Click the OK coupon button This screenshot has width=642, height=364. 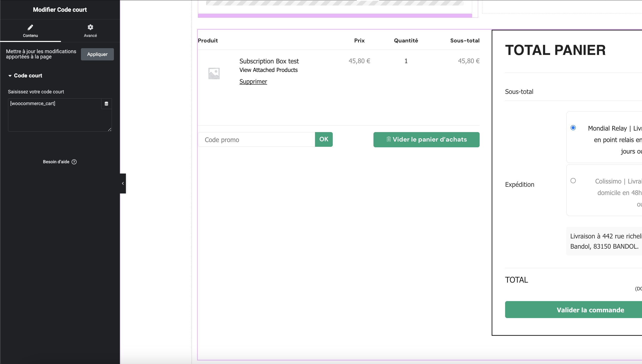click(324, 139)
